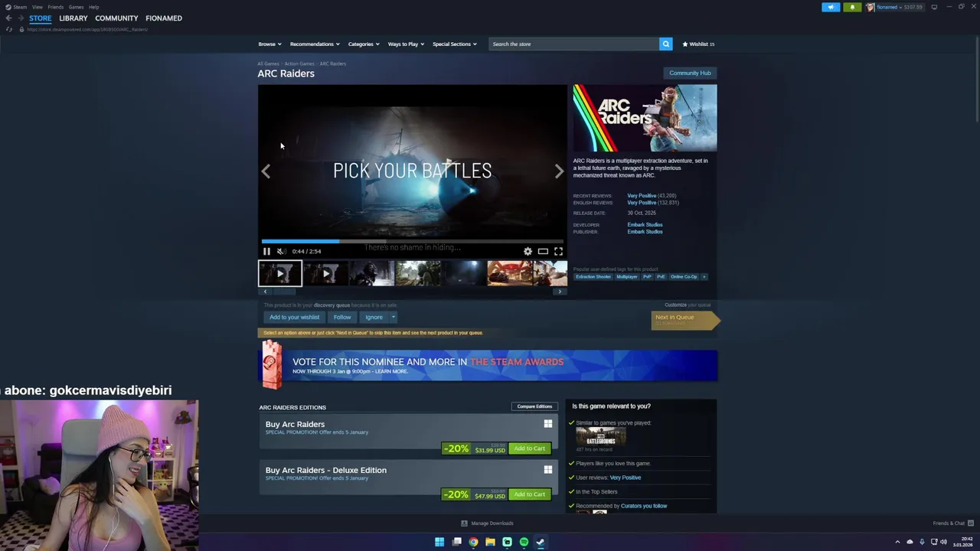The height and width of the screenshot is (551, 980).
Task: Follow ARC Raiders
Action: coord(342,317)
